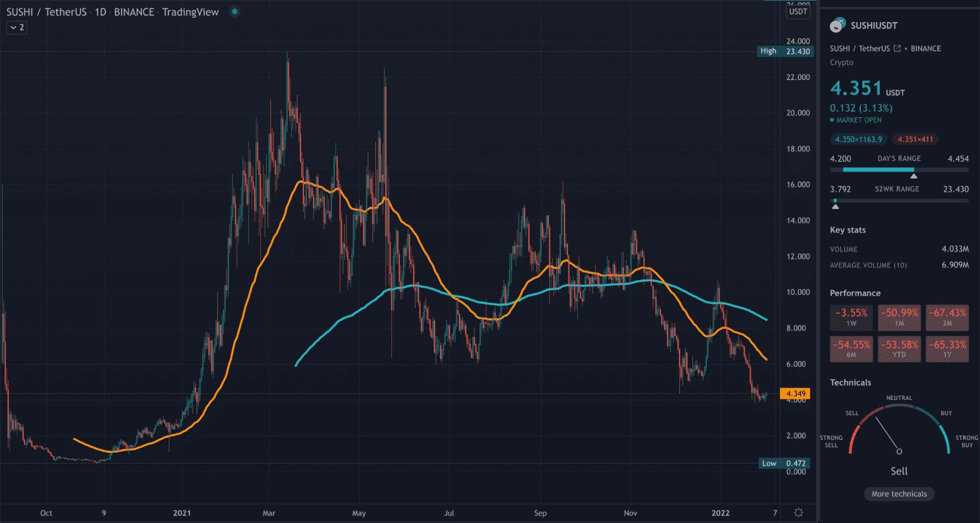Expand the collapsed indicators legend showing 2
980x523 pixels.
point(17,27)
